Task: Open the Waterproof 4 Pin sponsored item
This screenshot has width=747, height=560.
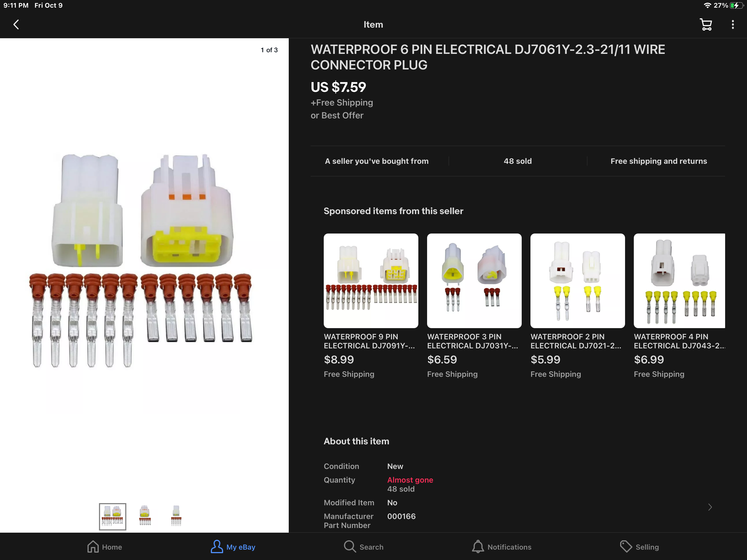Action: 679,306
